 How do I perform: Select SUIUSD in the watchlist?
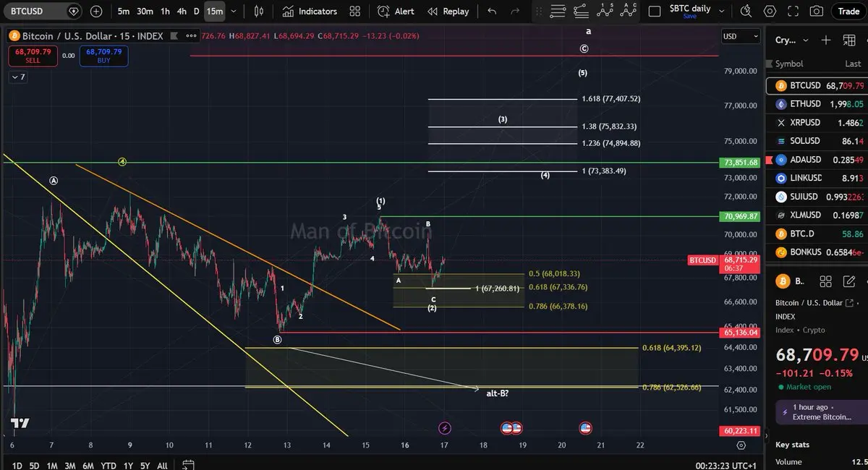tap(817, 197)
